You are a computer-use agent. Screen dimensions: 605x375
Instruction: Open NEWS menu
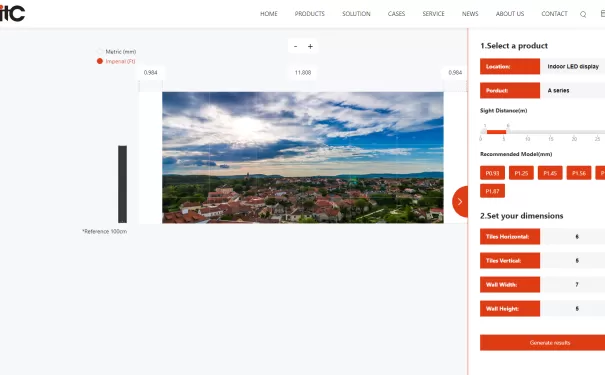pyautogui.click(x=470, y=14)
